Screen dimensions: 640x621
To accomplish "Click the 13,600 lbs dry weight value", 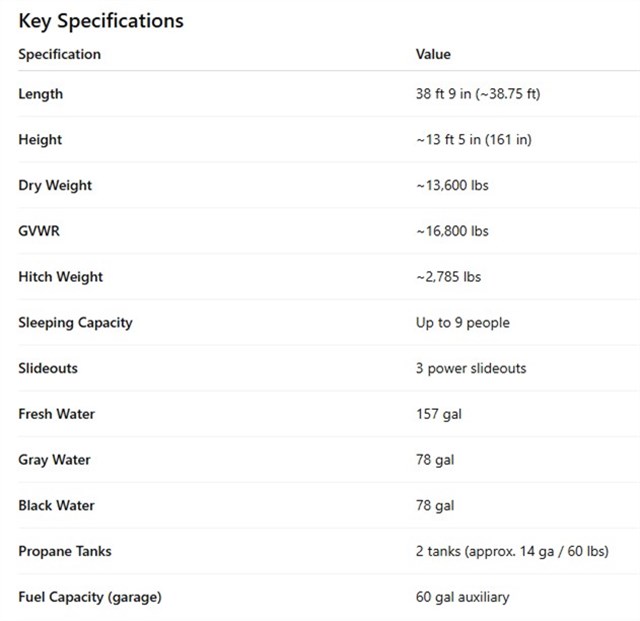I will click(452, 185).
